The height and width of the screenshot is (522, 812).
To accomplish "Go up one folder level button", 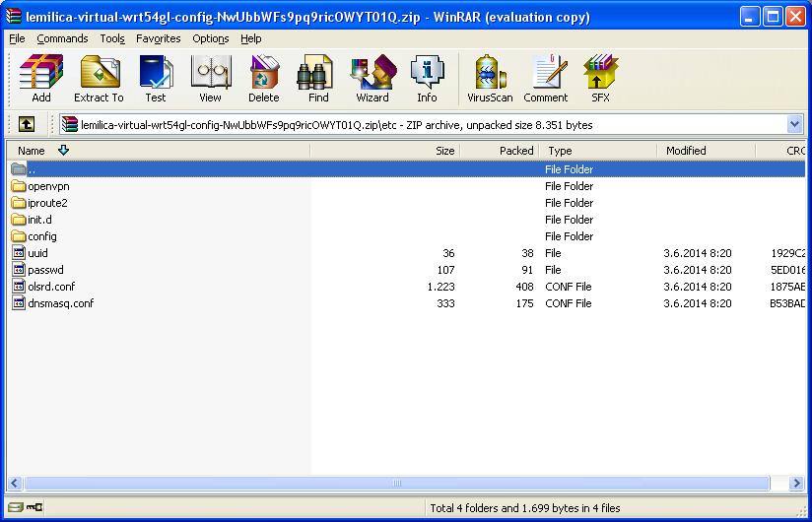I will tap(27, 124).
